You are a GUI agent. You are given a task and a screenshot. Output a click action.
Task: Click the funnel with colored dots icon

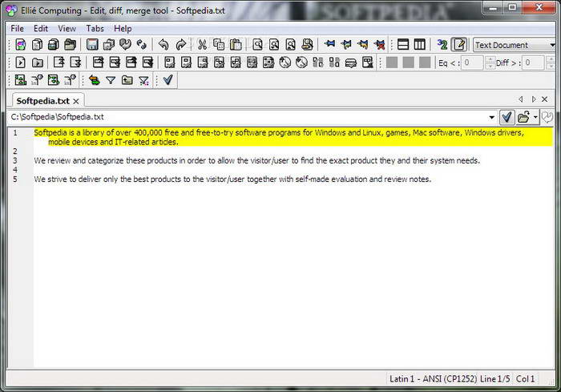click(x=143, y=80)
